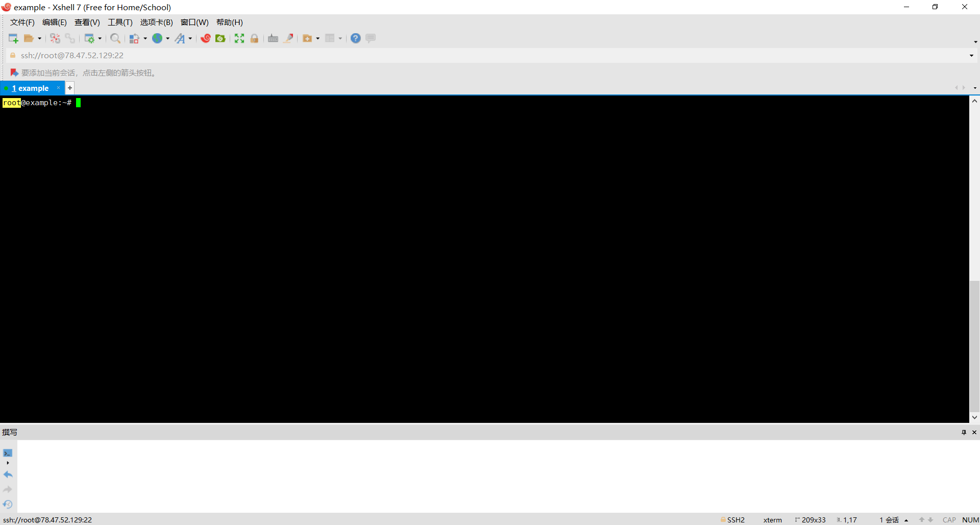Open the Find magnifier tool

click(x=115, y=38)
